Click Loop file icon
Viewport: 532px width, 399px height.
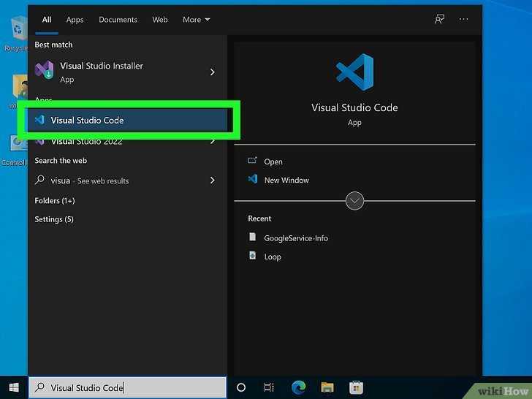(252, 255)
